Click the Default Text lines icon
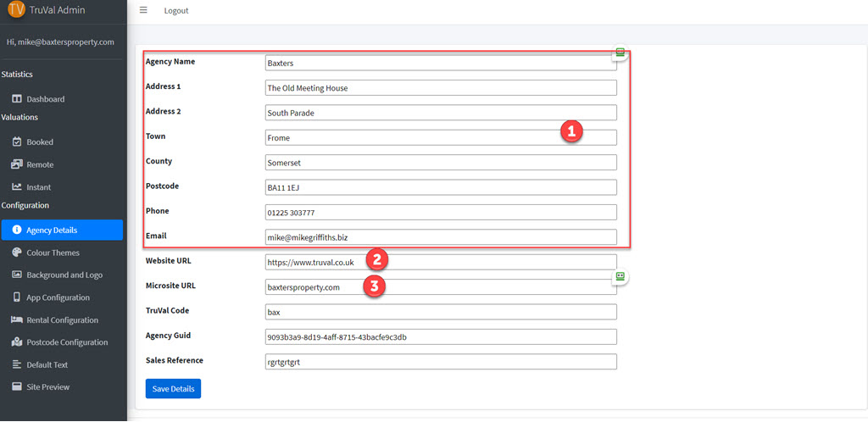Viewport: 868px width, 422px height. (x=17, y=364)
